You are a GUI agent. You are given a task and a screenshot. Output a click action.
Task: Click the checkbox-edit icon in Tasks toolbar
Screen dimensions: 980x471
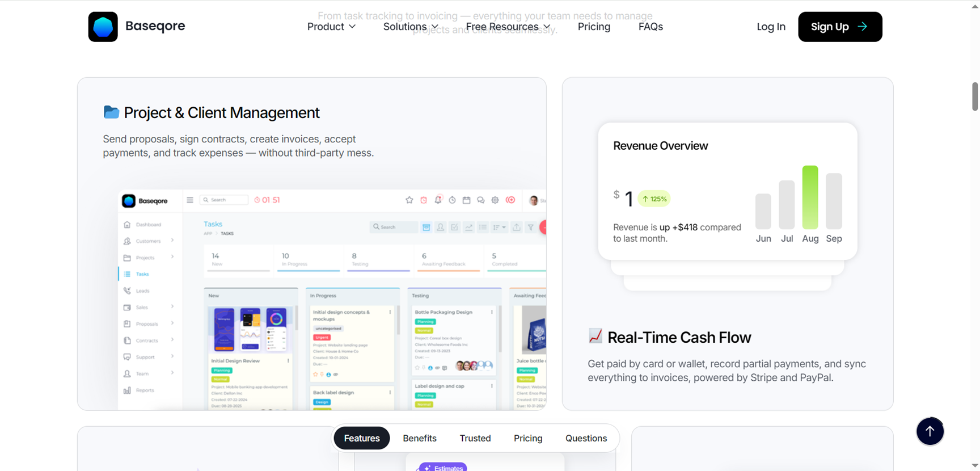pyautogui.click(x=454, y=227)
